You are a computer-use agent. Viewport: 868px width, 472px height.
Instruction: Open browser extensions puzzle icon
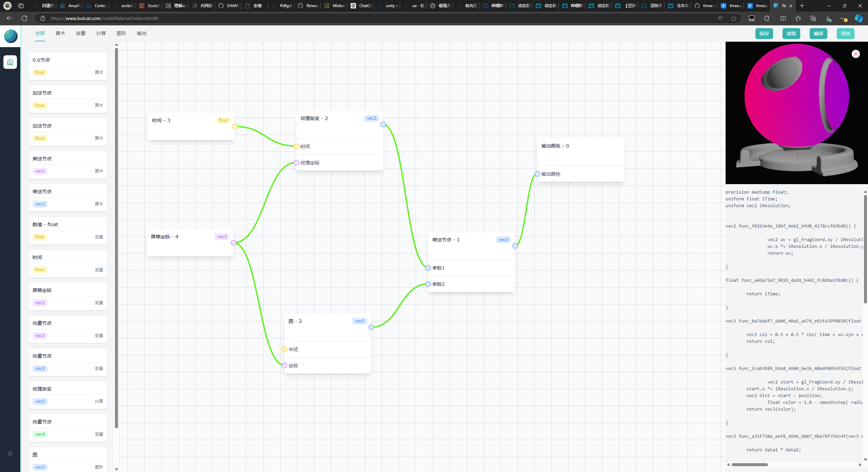click(767, 18)
